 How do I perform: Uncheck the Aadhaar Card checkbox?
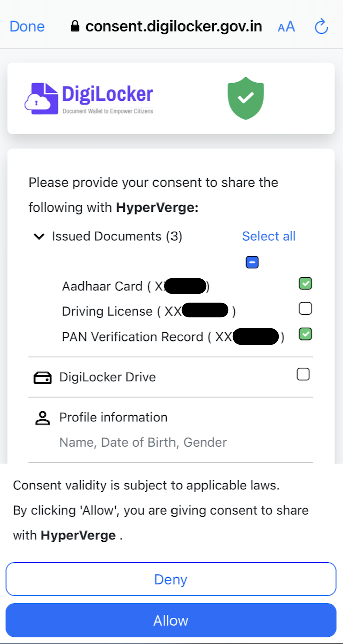click(x=305, y=284)
